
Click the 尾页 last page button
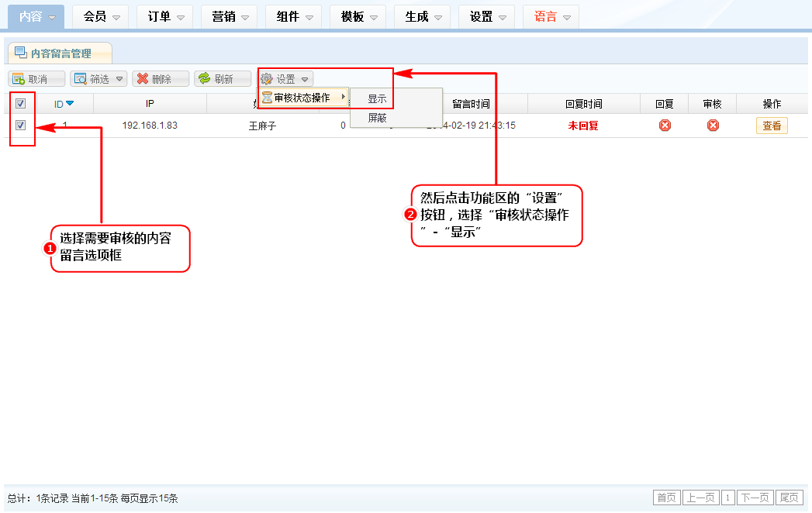(x=790, y=498)
